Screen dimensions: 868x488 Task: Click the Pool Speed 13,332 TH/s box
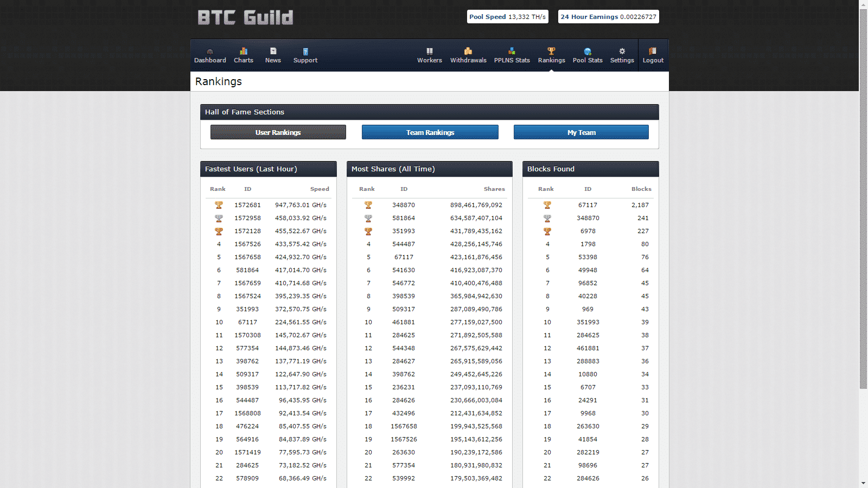point(508,17)
